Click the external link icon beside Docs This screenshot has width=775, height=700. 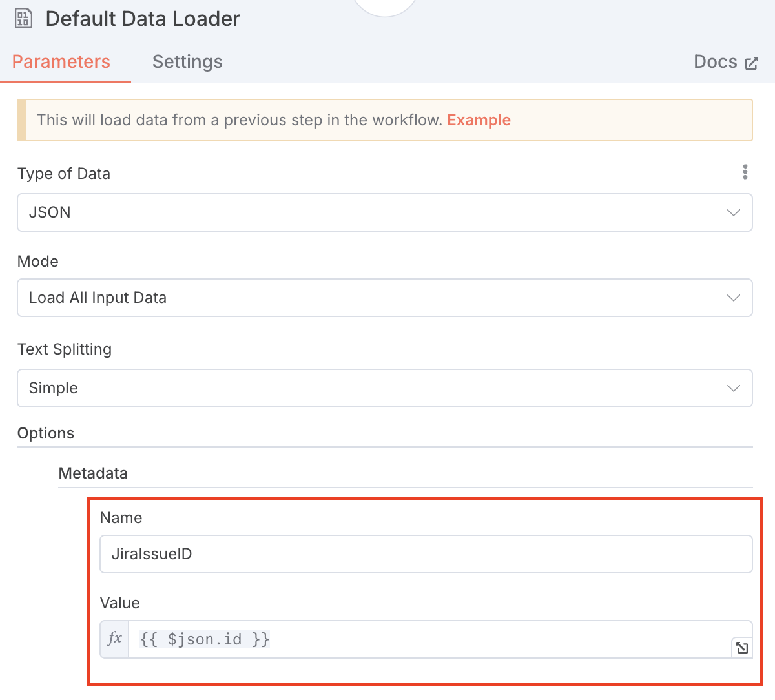point(751,62)
